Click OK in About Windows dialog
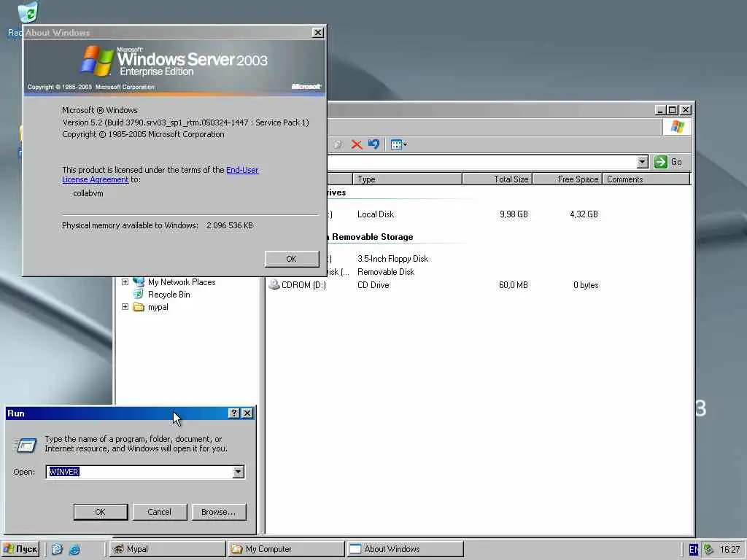Viewport: 747px width, 560px height. [x=292, y=259]
